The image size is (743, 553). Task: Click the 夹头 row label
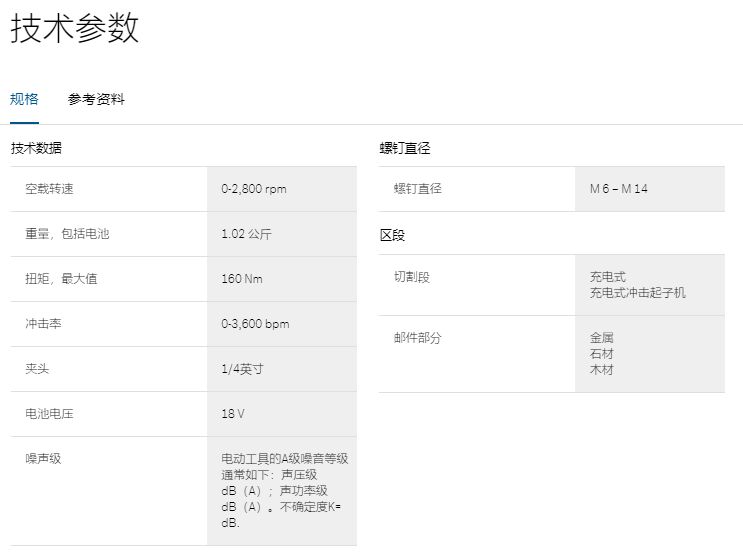click(x=37, y=369)
